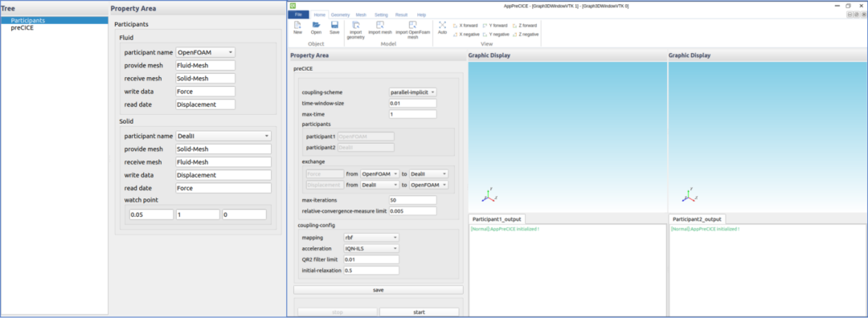Click the Open folder icon in ribbon
Image resolution: width=868 pixels, height=318 pixels.
[316, 25]
